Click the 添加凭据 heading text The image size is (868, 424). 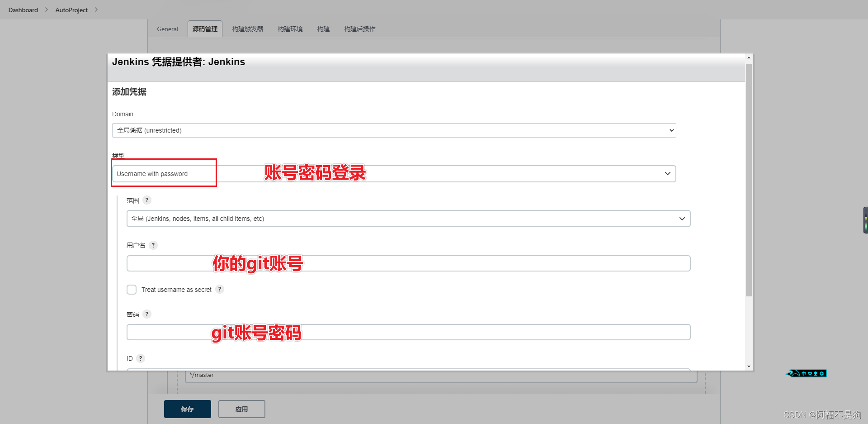[x=129, y=92]
